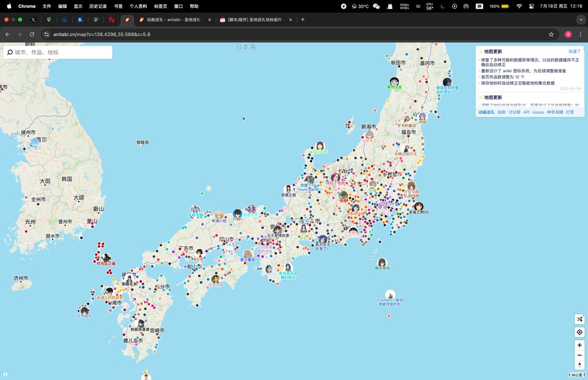The image size is (588, 380).
Task: Open the 神奇海螺 link
Action: coord(555,112)
